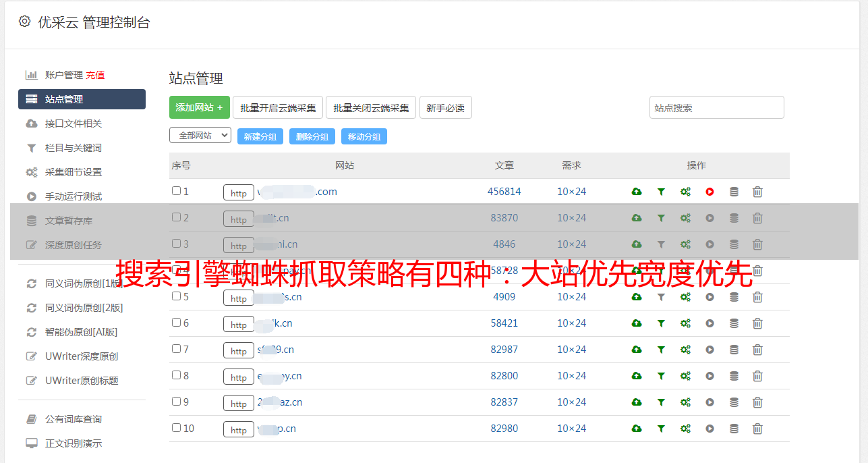Click the play icon in row 9
The image size is (868, 463).
click(x=710, y=402)
